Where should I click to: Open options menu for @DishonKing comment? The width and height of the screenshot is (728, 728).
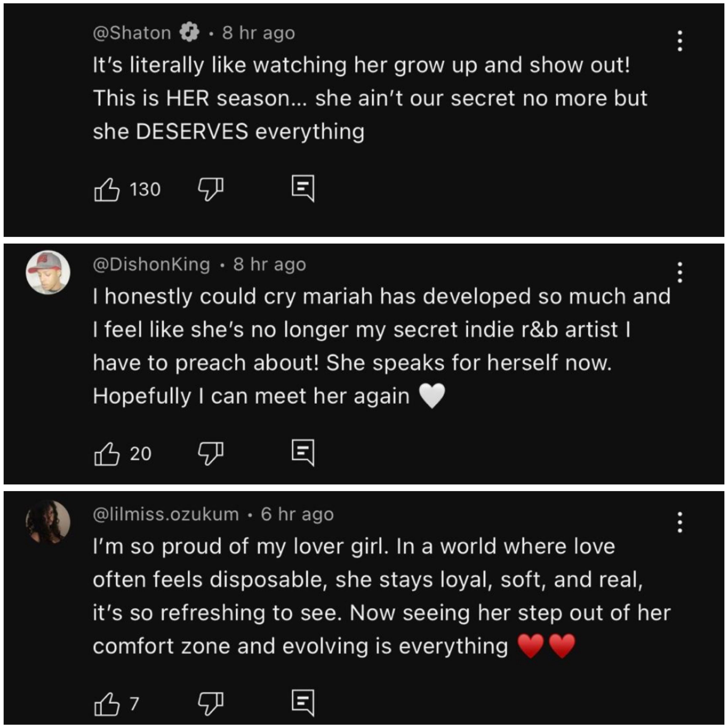680,272
